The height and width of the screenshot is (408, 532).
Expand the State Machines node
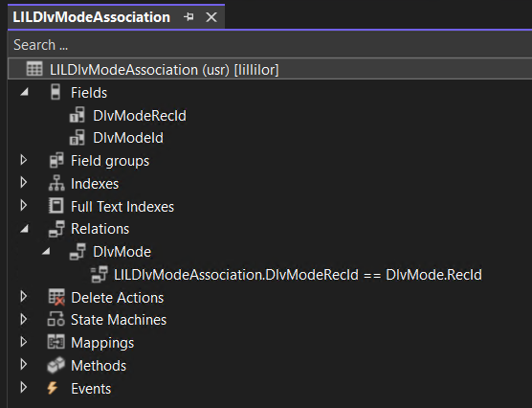point(23,319)
